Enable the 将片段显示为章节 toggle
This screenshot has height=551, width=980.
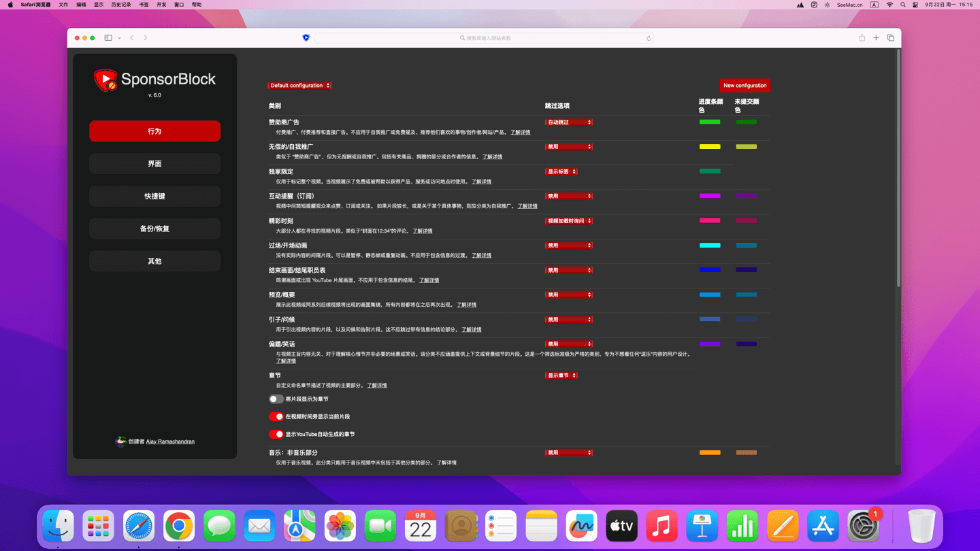pyautogui.click(x=276, y=399)
